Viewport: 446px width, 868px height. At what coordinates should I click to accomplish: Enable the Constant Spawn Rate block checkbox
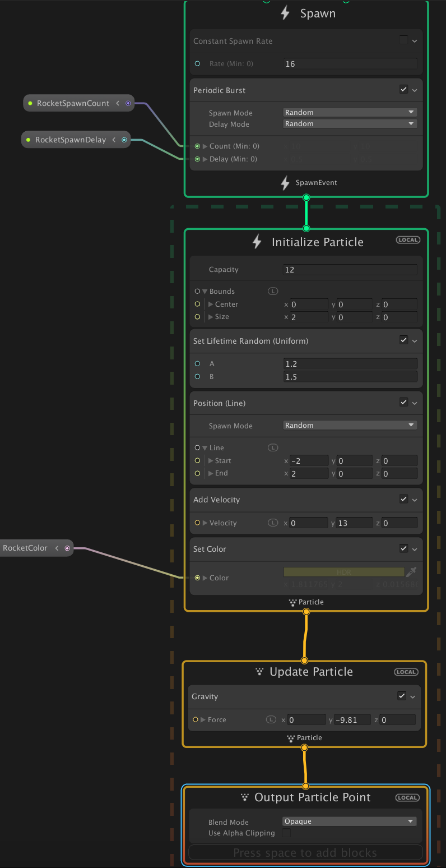(x=403, y=40)
